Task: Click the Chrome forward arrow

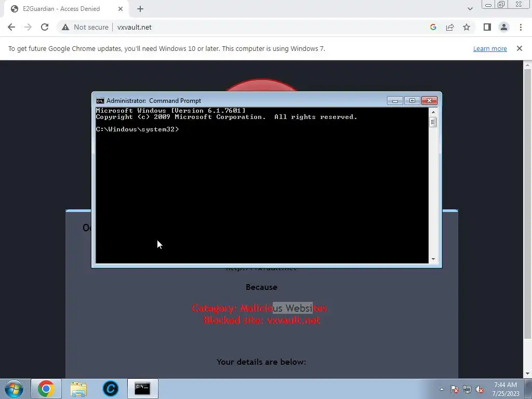Action: [28, 27]
